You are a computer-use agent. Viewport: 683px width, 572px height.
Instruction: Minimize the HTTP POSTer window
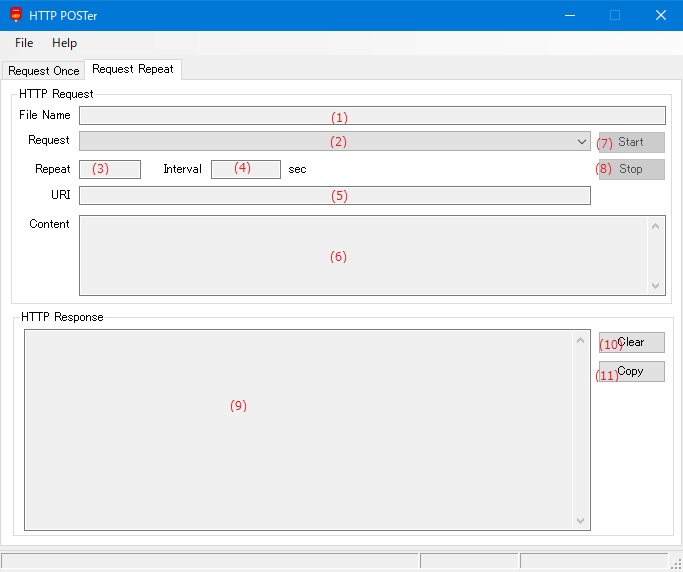(570, 15)
